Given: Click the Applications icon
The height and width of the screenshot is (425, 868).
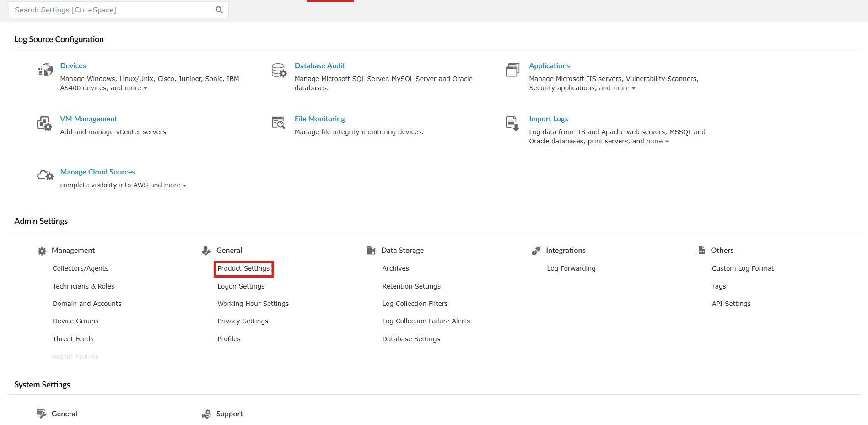Looking at the screenshot, I should (513, 70).
